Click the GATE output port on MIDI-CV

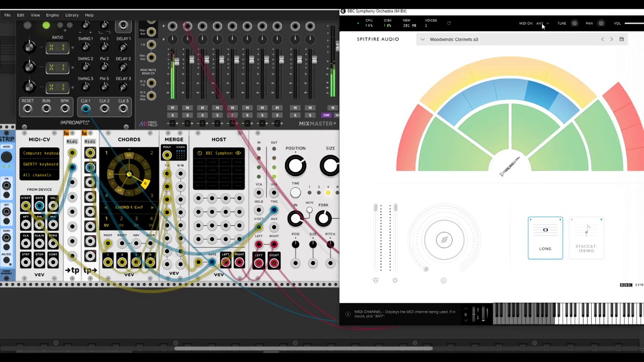pyautogui.click(x=39, y=206)
